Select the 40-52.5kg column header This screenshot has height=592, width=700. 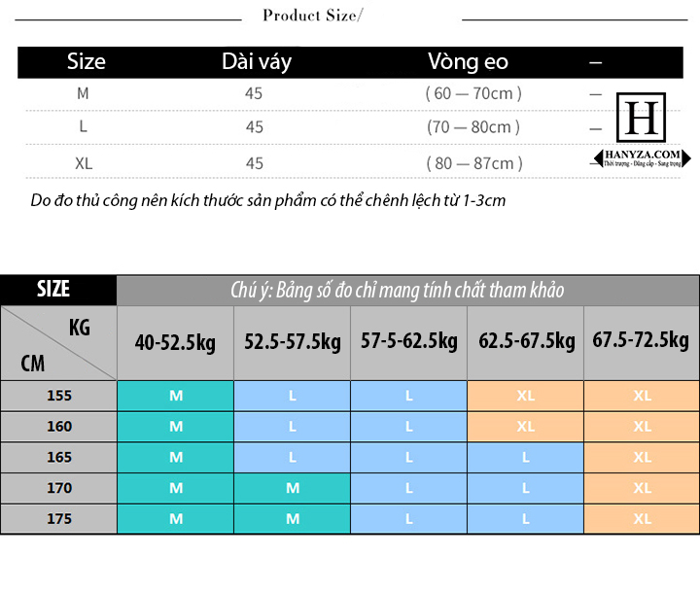tap(175, 343)
